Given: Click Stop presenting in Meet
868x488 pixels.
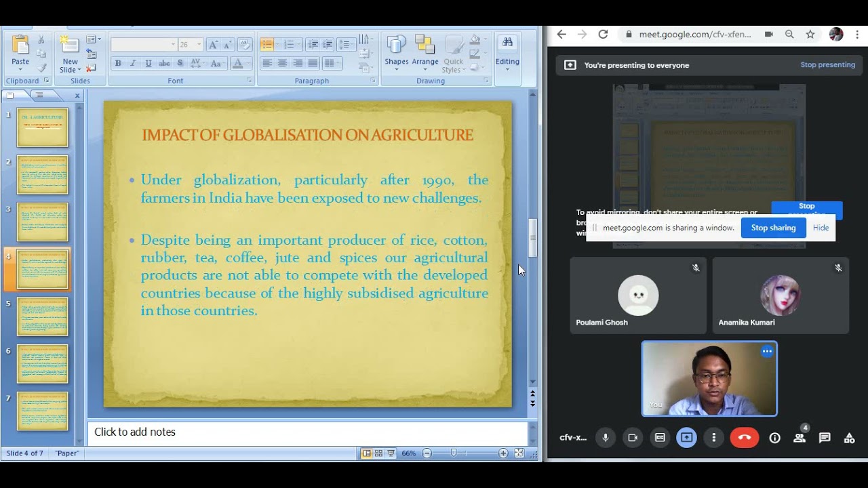Looking at the screenshot, I should point(827,65).
